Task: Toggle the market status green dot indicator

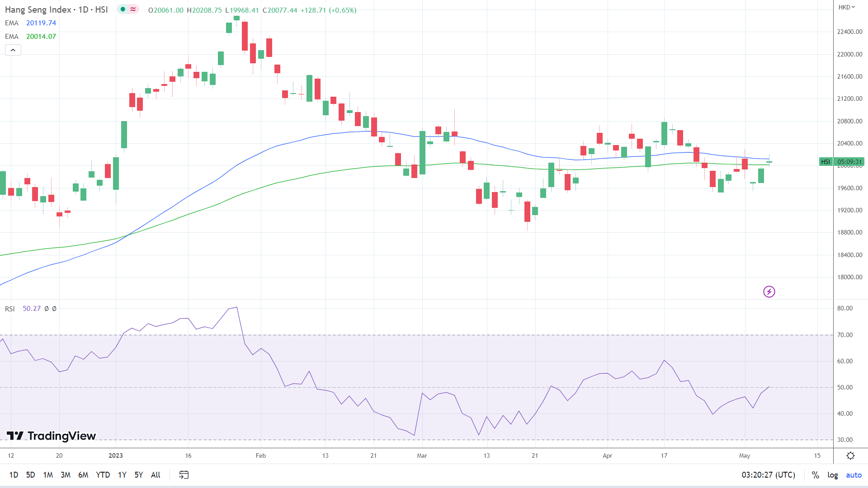Action: coord(123,9)
